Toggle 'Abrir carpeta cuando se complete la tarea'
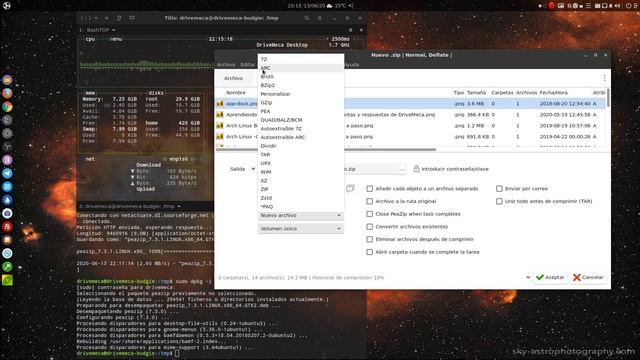The image size is (640, 360). pyautogui.click(x=369, y=252)
